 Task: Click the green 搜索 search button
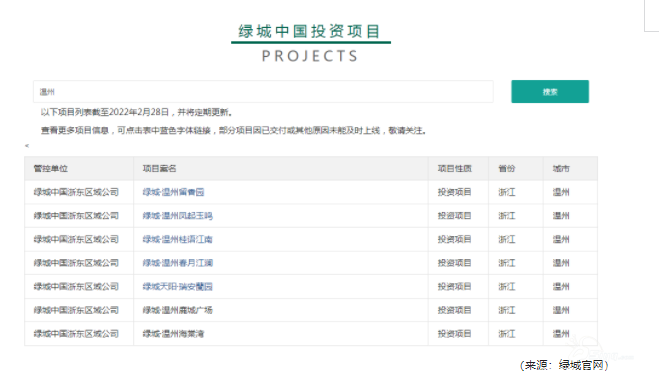click(550, 92)
